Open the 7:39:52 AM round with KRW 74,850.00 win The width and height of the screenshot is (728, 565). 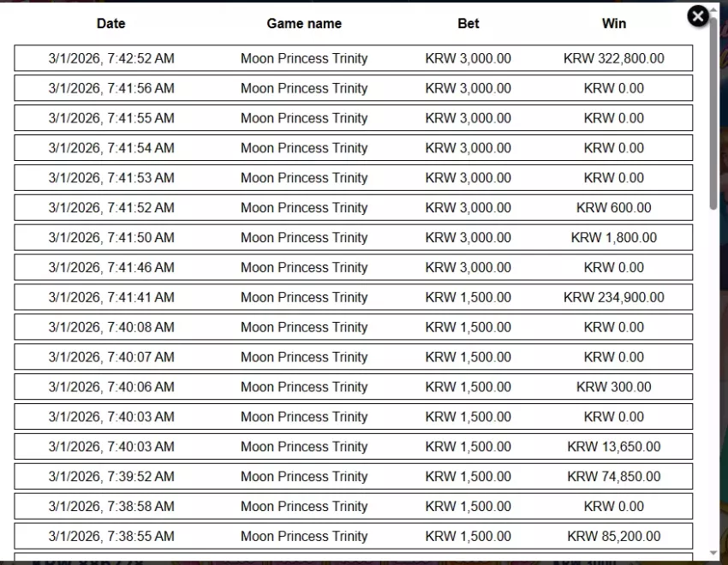coord(354,477)
